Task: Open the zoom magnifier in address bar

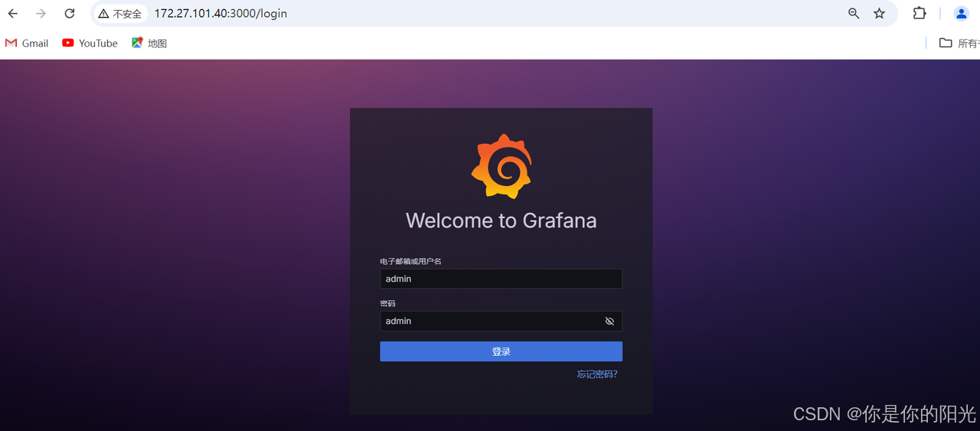Action: (854, 14)
